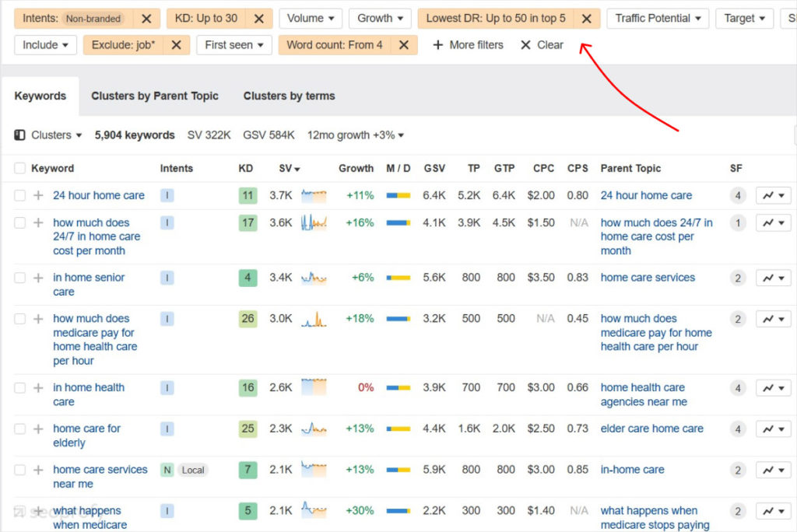The height and width of the screenshot is (532, 797).
Task: Open the SV column sort dropdown
Action: (x=292, y=168)
